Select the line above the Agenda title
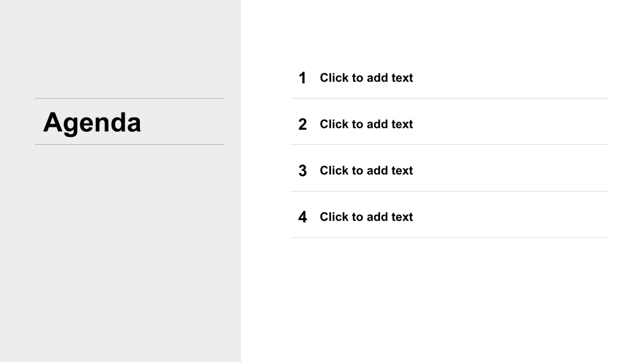 tap(129, 98)
